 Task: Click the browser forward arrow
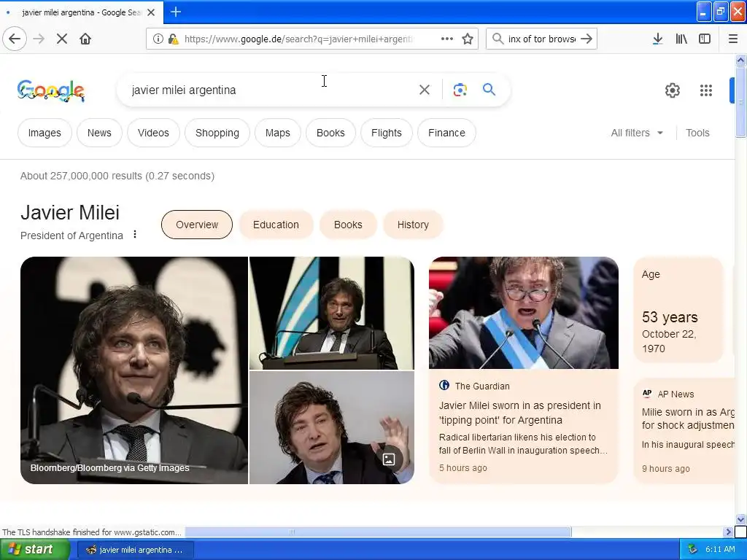[x=39, y=39]
